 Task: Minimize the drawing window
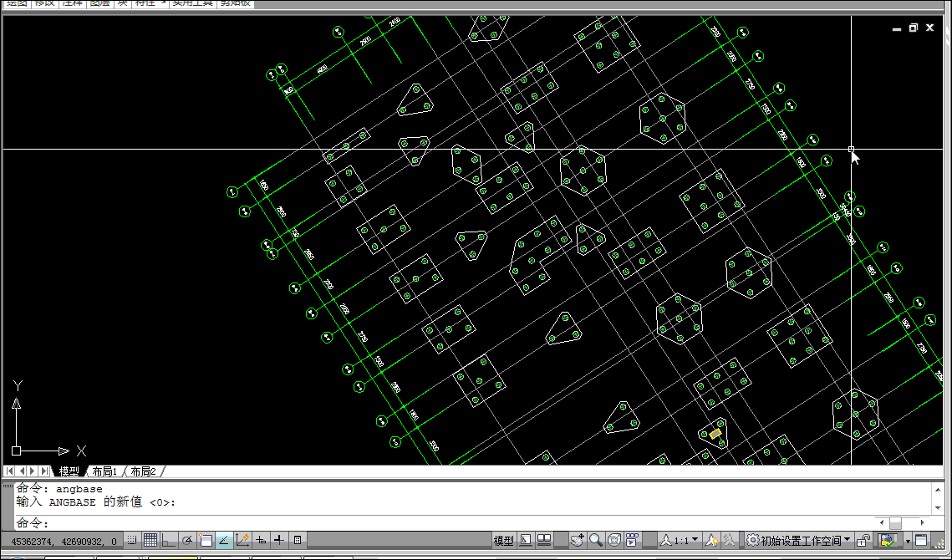897,28
